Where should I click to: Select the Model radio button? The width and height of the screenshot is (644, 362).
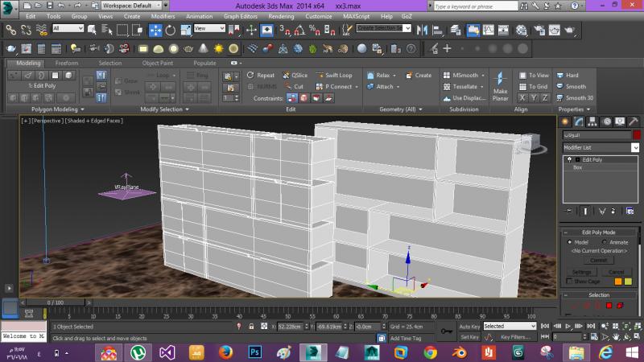coord(570,241)
